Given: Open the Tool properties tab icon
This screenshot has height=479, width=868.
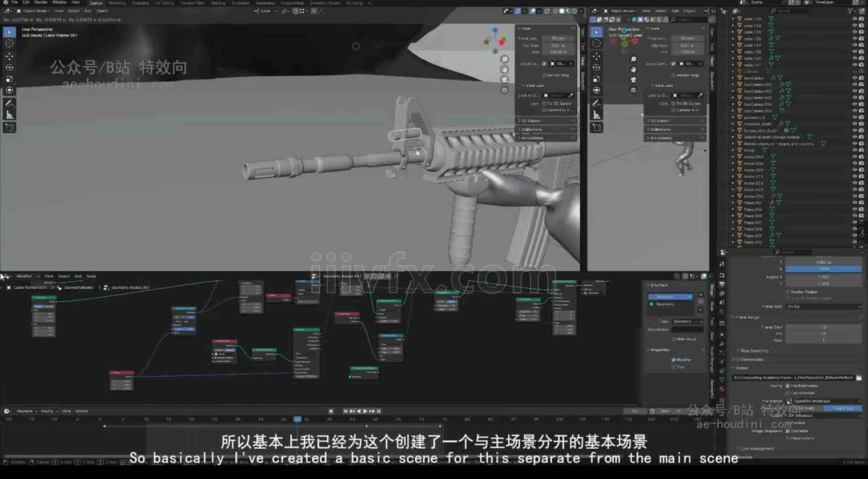Looking at the screenshot, I should pos(722,264).
